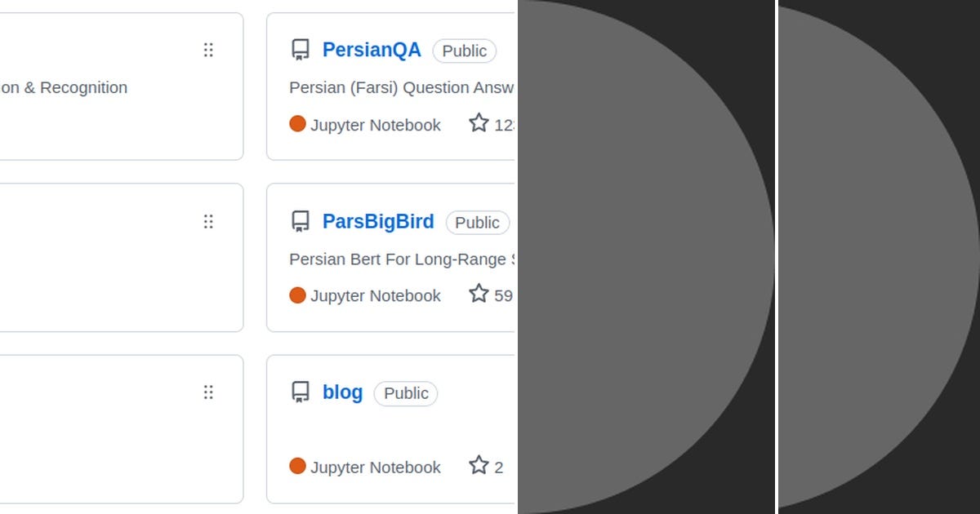Click the drag handle on the bottom-left card
980x514 pixels.
208,392
